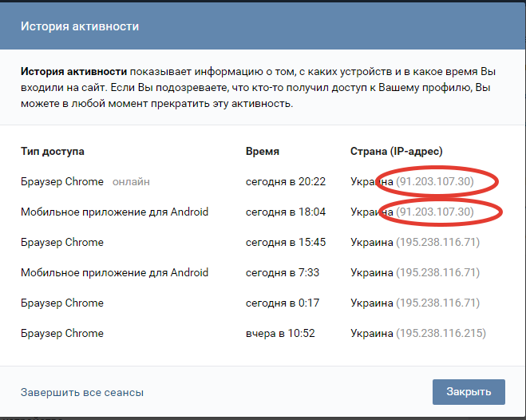
Task: Click IP address in the 18:04 session row
Action: [435, 212]
